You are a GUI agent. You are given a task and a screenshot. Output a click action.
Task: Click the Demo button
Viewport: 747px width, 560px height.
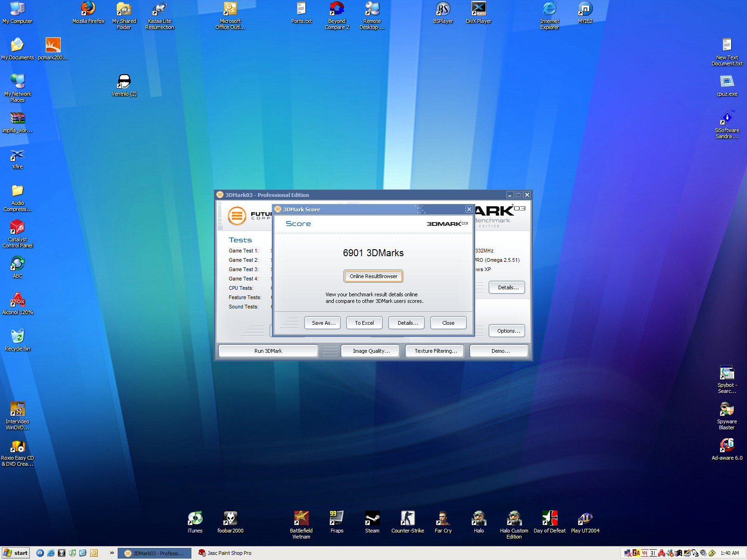click(x=500, y=351)
